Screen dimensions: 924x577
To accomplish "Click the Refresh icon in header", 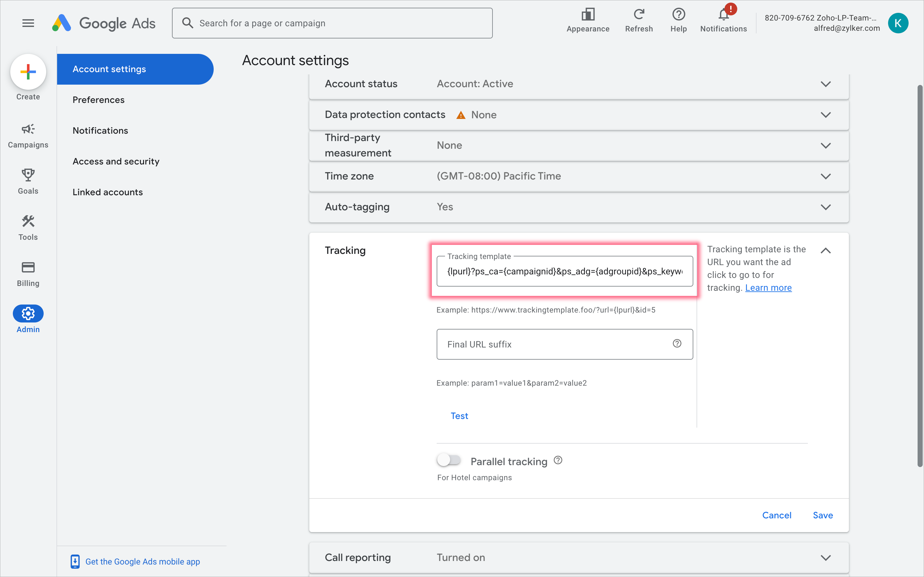I will click(x=639, y=15).
